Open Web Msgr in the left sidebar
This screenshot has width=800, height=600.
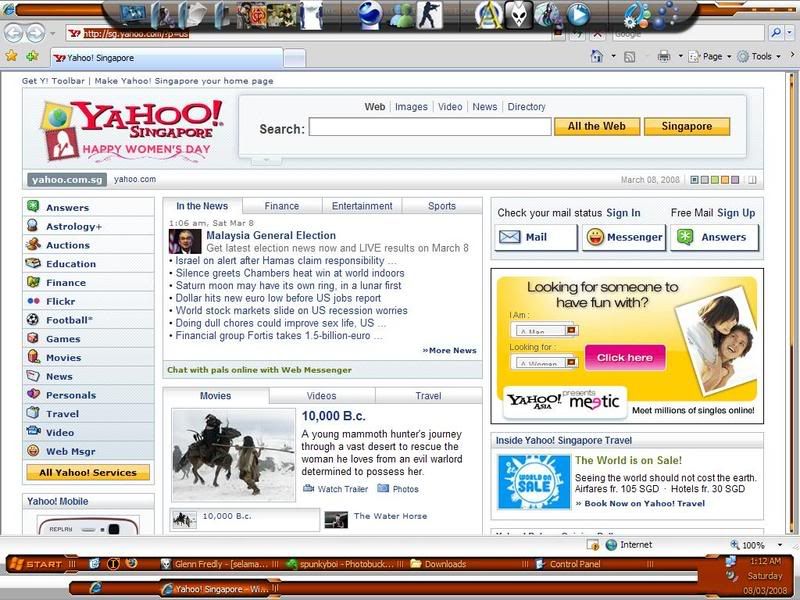click(x=70, y=452)
